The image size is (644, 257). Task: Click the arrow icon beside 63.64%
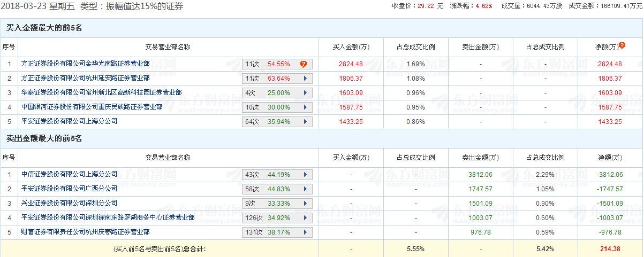point(305,79)
